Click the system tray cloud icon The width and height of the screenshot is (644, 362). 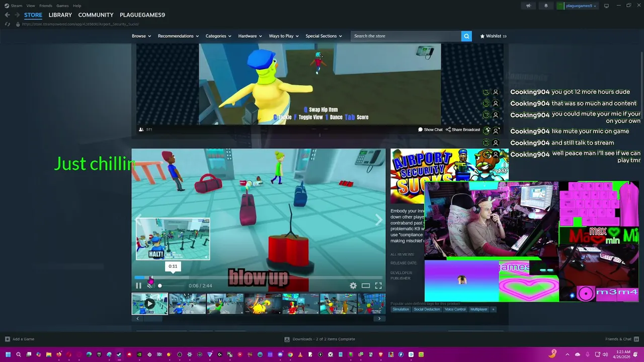pos(577,354)
